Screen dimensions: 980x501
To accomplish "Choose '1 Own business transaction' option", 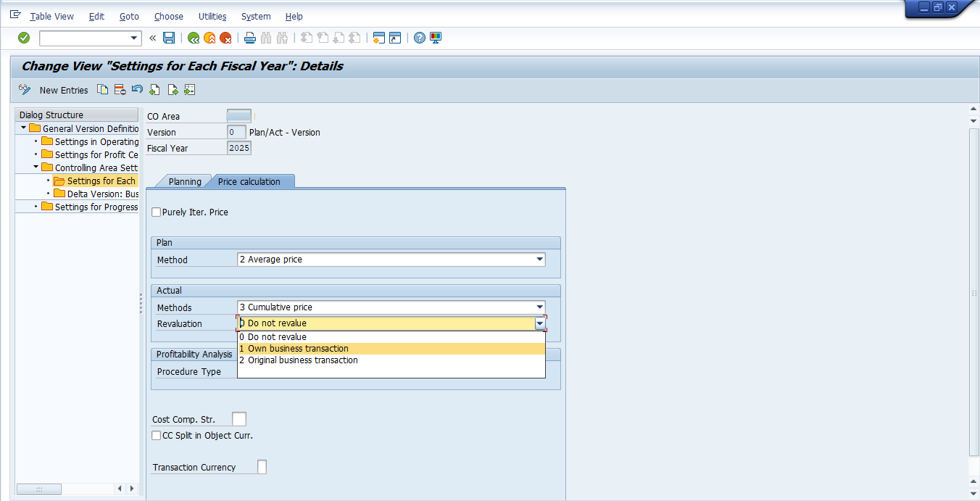I will (x=391, y=349).
